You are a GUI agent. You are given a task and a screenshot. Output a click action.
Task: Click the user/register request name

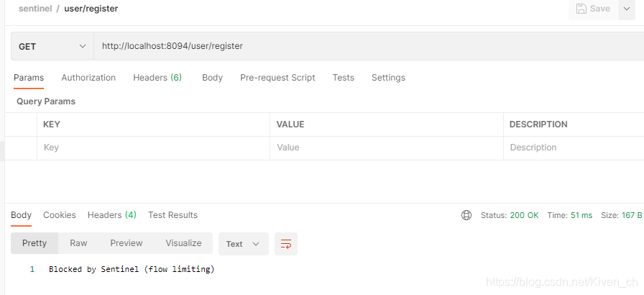coord(91,9)
